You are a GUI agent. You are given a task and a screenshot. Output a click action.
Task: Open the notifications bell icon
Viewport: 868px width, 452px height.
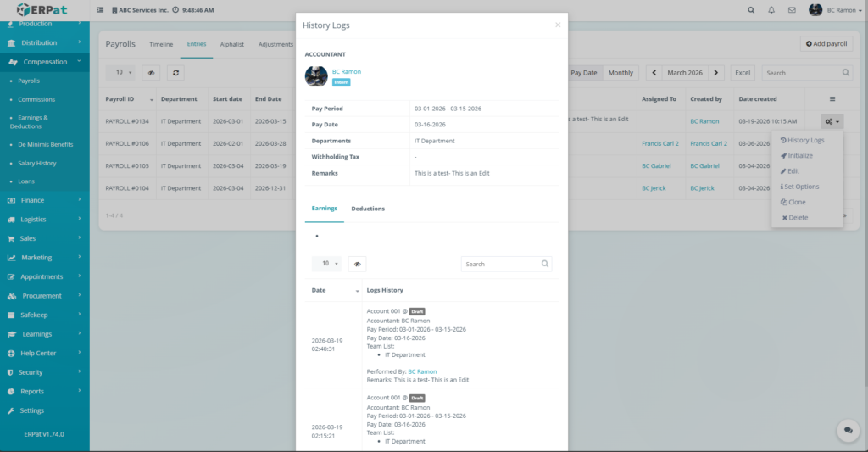click(771, 10)
